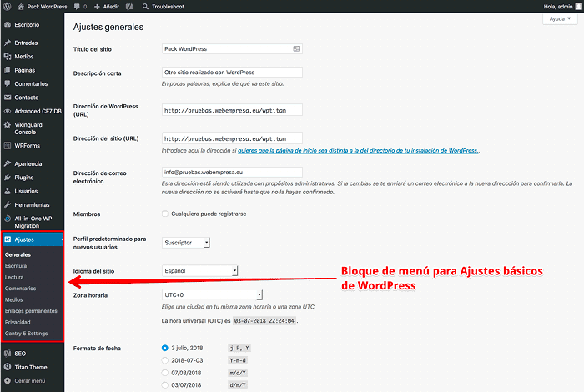Select the 03/07/2018 date format

(x=165, y=385)
